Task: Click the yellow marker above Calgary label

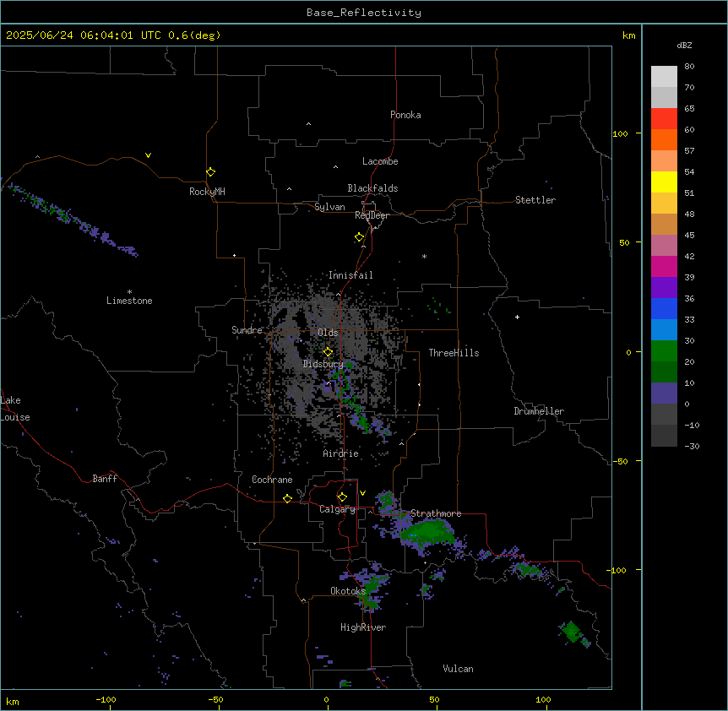Action: tap(342, 497)
